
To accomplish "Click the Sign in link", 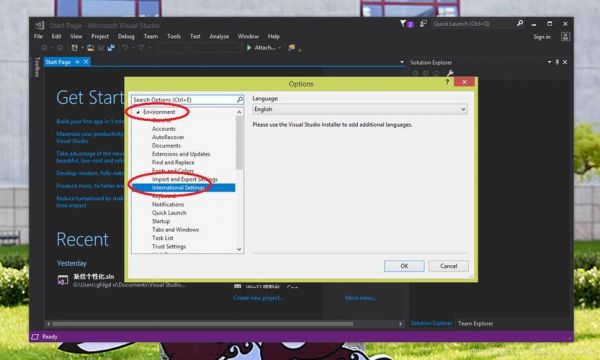I will click(542, 37).
